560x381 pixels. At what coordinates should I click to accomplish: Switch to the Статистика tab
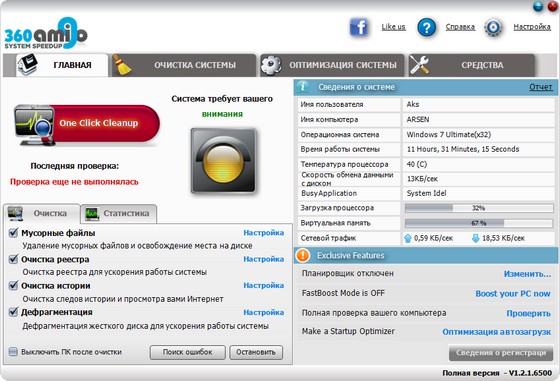(118, 214)
